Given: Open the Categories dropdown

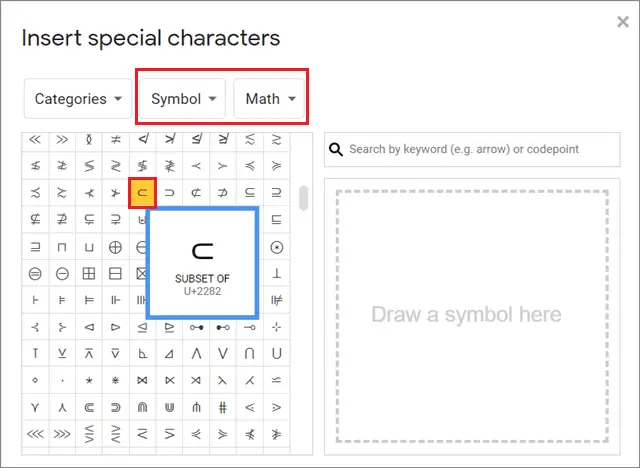Looking at the screenshot, I should coord(78,99).
